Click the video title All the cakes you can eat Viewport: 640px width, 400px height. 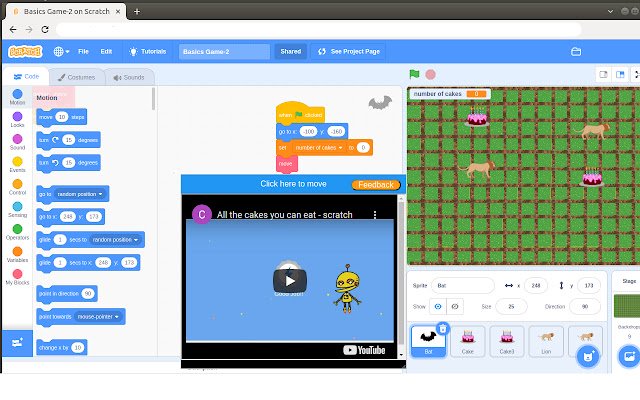(284, 215)
